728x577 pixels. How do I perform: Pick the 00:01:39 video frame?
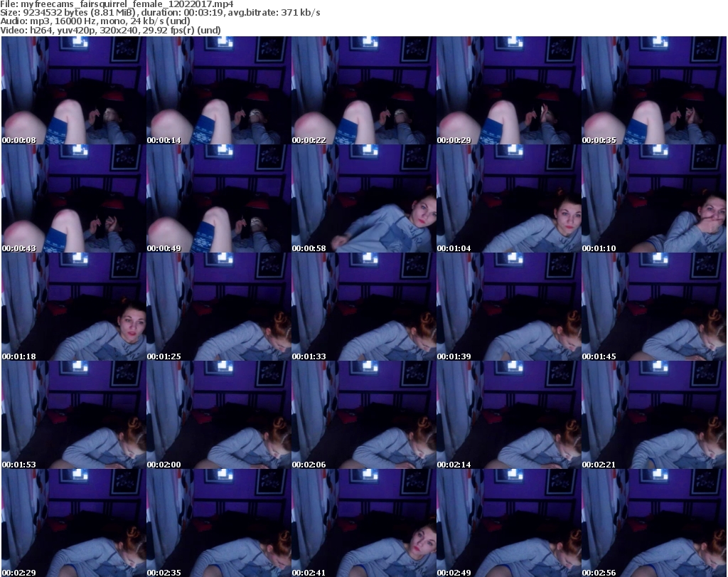pyautogui.click(x=508, y=307)
